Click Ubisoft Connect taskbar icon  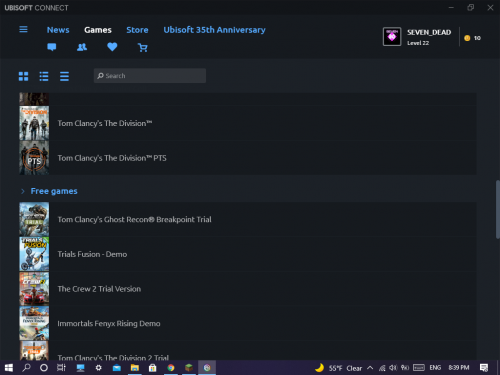(x=207, y=368)
